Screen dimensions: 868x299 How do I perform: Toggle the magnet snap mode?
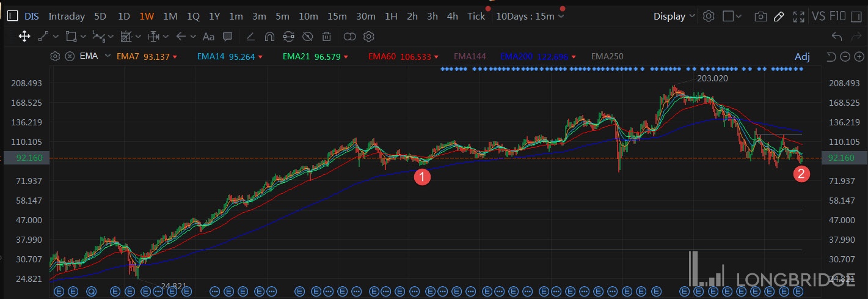[x=269, y=37]
